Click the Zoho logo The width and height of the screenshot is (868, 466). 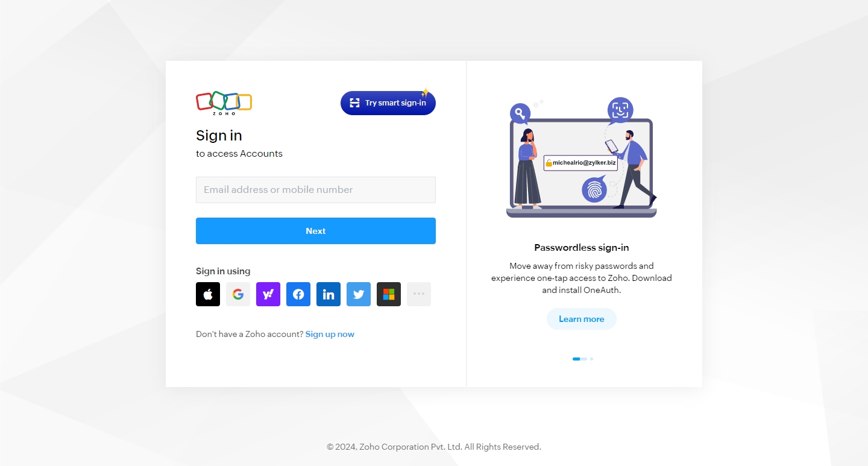point(224,103)
